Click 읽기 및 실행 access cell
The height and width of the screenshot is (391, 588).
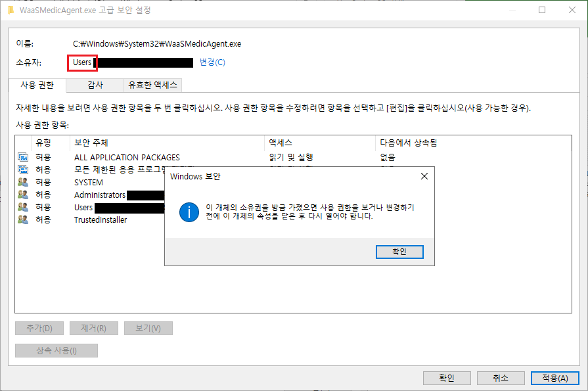tap(291, 157)
